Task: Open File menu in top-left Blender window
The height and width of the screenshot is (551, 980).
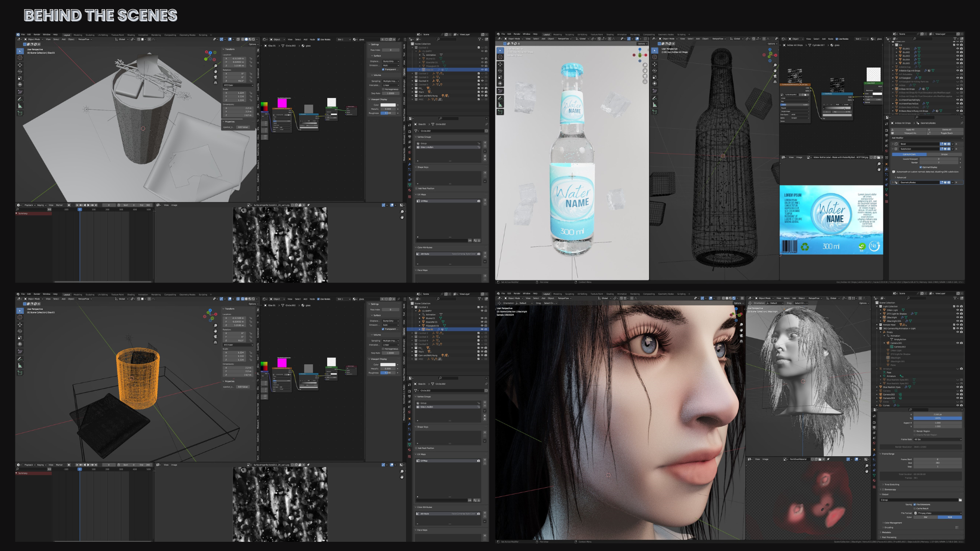Action: 23,34
